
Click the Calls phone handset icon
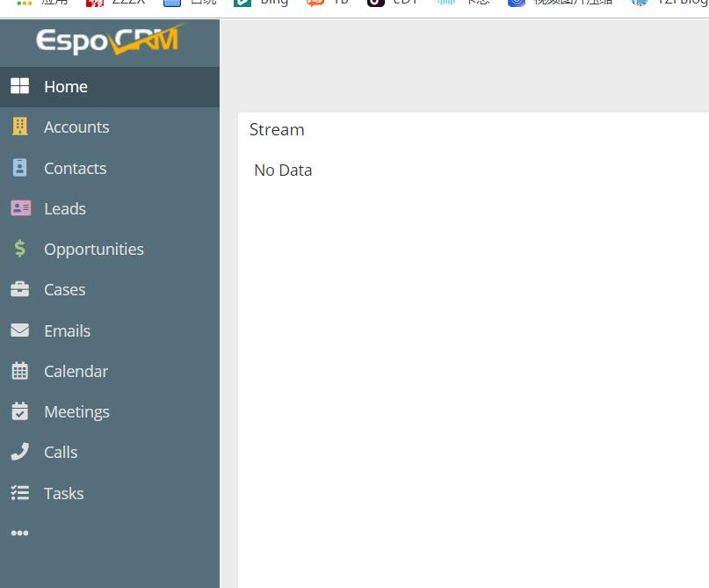(19, 452)
